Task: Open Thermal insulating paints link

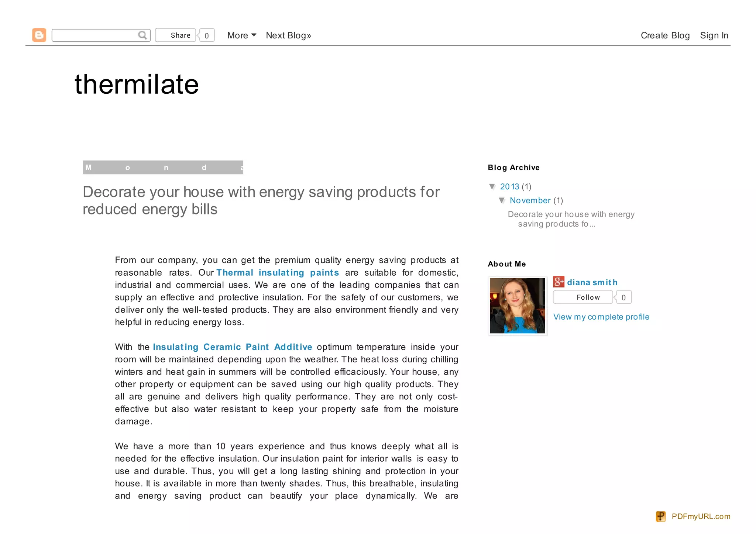Action: 277,273
